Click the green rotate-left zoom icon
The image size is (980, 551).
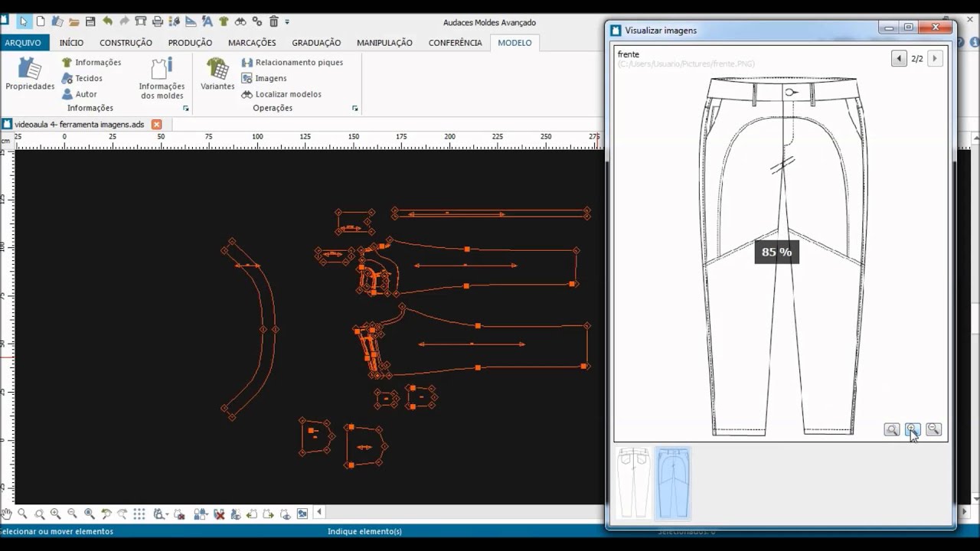click(x=106, y=514)
